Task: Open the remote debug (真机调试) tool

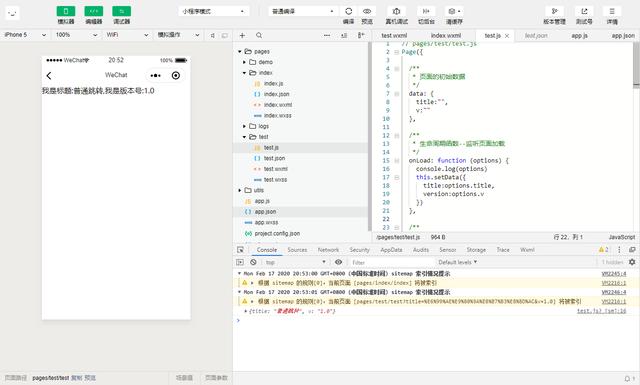Action: [396, 11]
